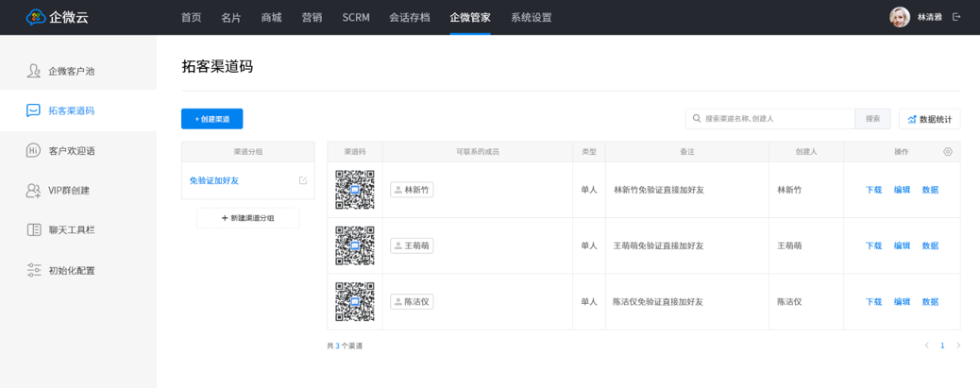Open 王萌萌's channel QR code

[x=355, y=245]
